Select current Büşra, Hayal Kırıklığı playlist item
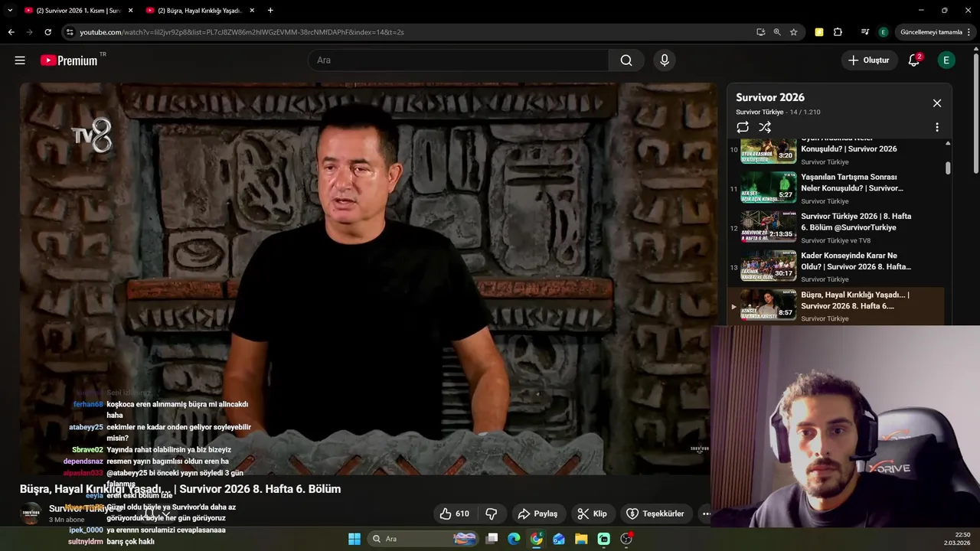980x551 pixels. [x=837, y=305]
